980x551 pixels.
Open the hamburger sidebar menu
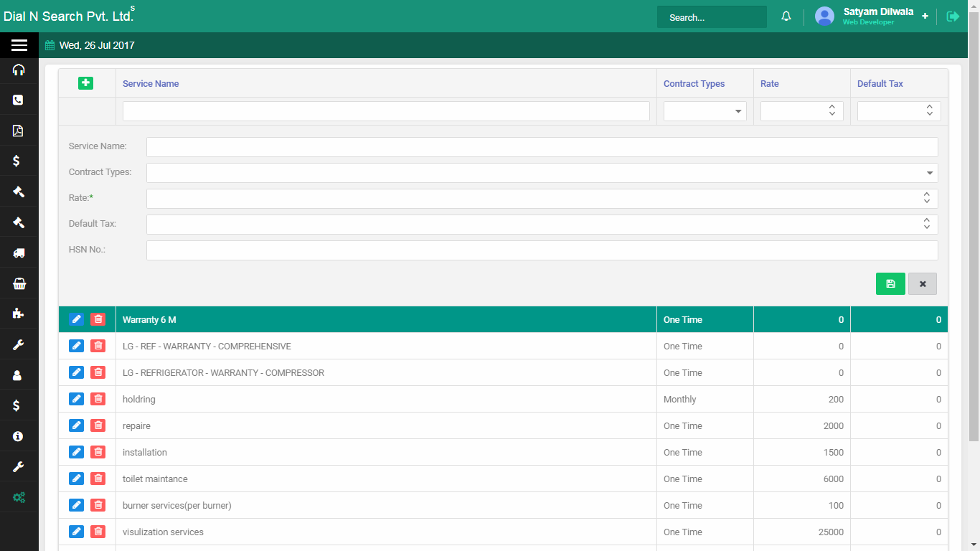[19, 45]
